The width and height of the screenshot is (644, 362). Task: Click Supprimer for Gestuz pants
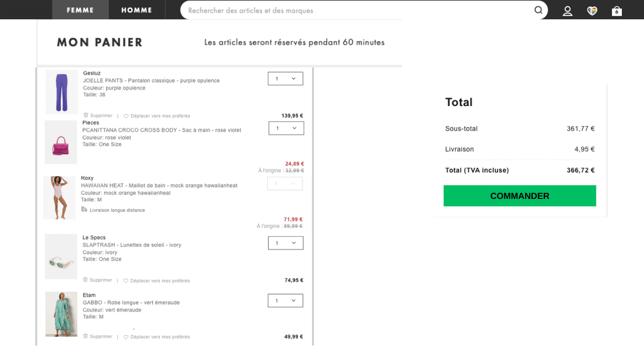point(101,115)
